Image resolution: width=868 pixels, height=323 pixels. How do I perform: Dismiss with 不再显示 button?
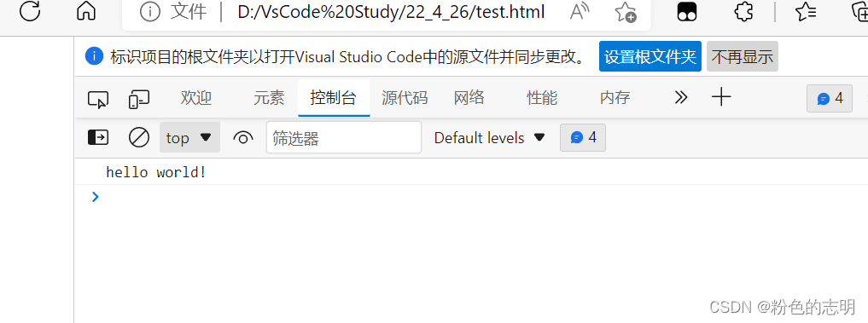[x=743, y=56]
